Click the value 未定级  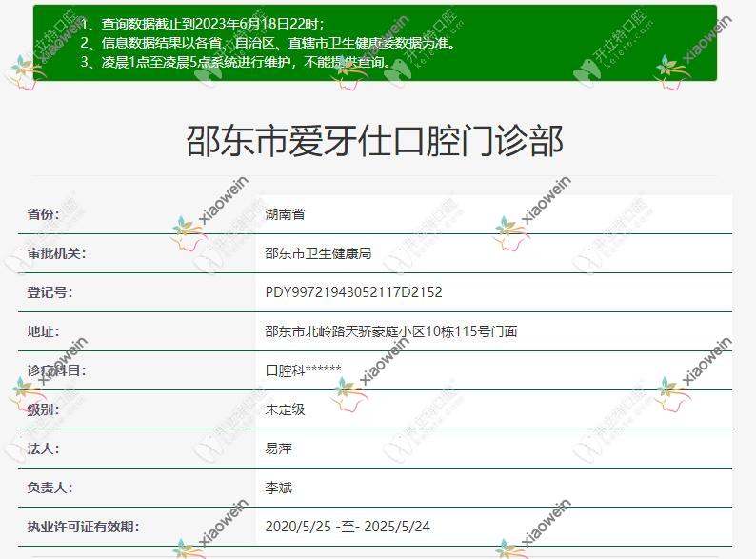pos(285,409)
